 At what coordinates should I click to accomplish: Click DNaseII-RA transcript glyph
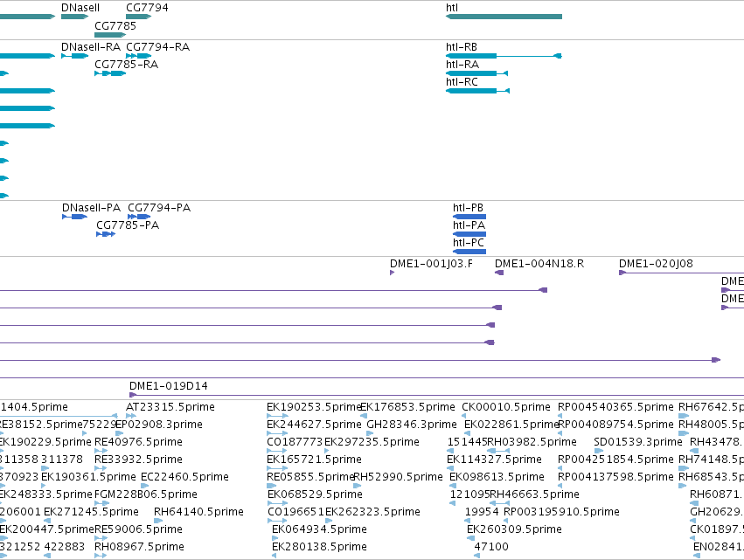click(x=75, y=56)
